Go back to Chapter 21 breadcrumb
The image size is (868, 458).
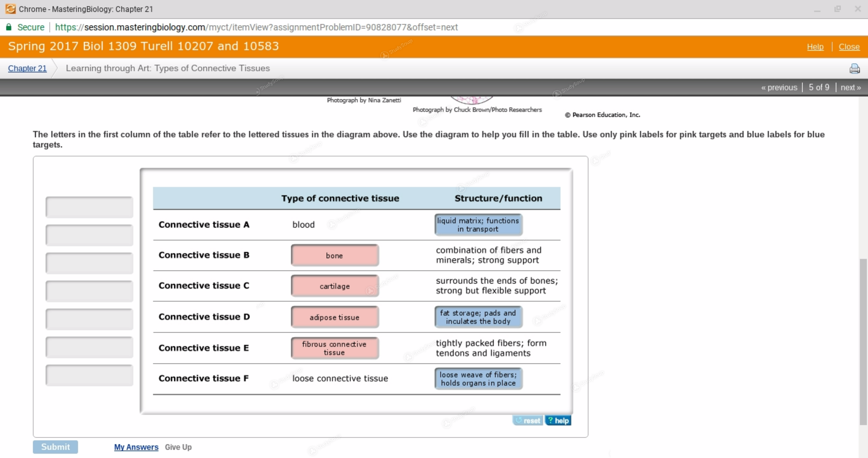point(27,68)
